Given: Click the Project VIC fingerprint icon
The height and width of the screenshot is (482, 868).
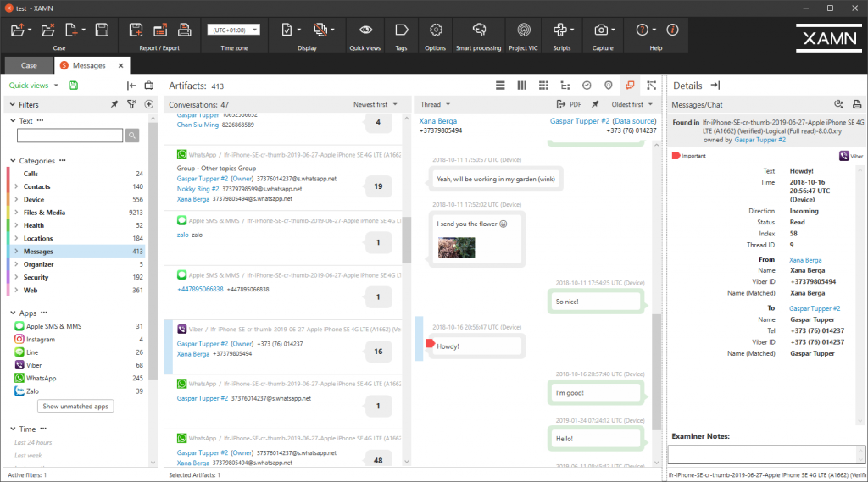Looking at the screenshot, I should (x=523, y=30).
